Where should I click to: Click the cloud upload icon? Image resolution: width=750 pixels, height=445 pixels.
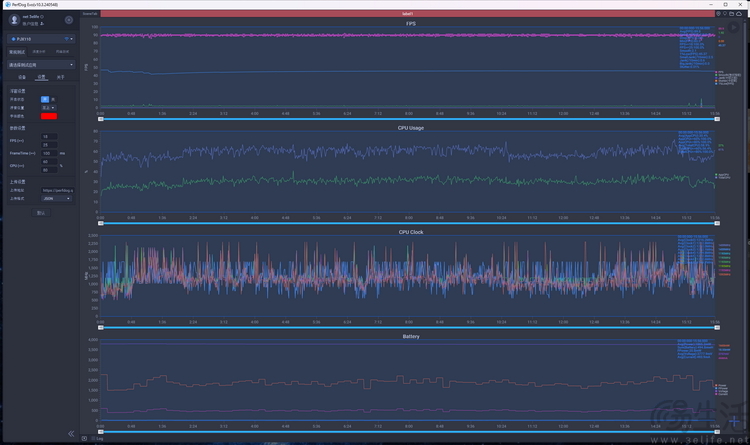tap(739, 14)
